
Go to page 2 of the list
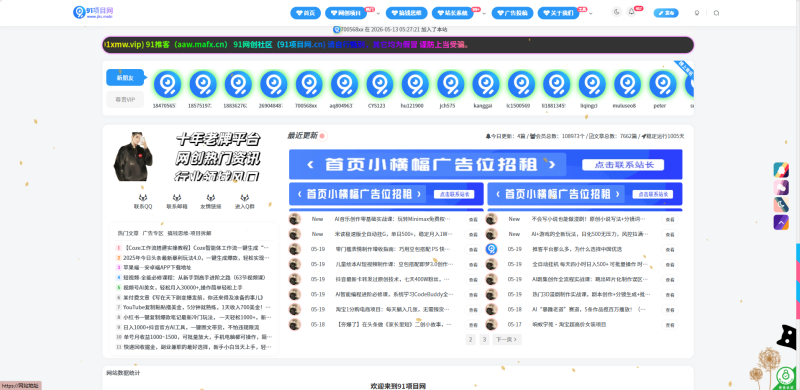(470, 339)
